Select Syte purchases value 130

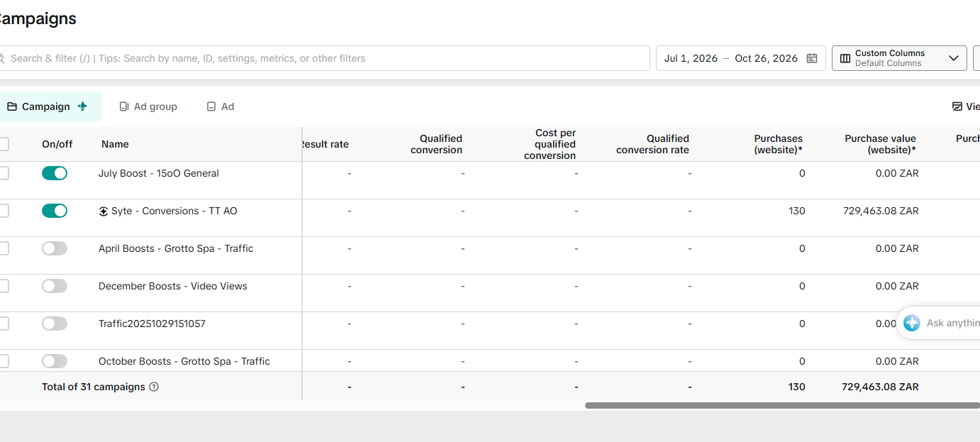click(797, 211)
